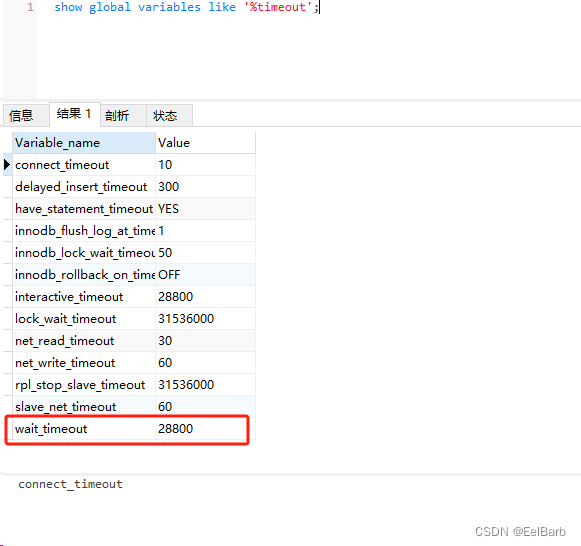Image resolution: width=581 pixels, height=546 pixels.
Task: Click value 300 of delayed_insert_timeout
Action: click(205, 187)
